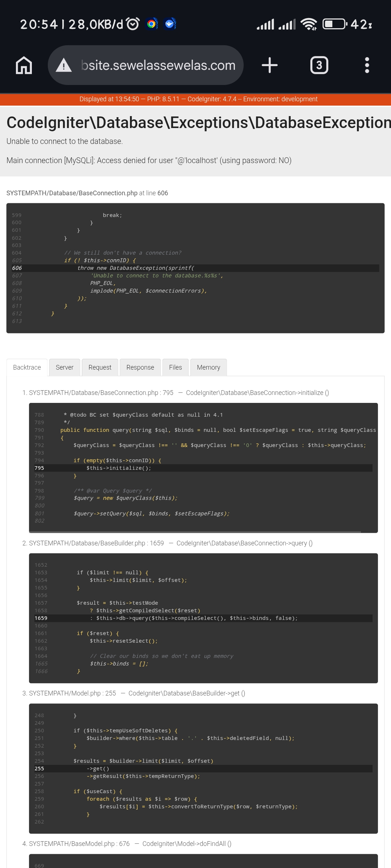The height and width of the screenshot is (868, 391).
Task: Click backtrace entry 2 BaseBuilder.php : 1659
Action: (96, 543)
